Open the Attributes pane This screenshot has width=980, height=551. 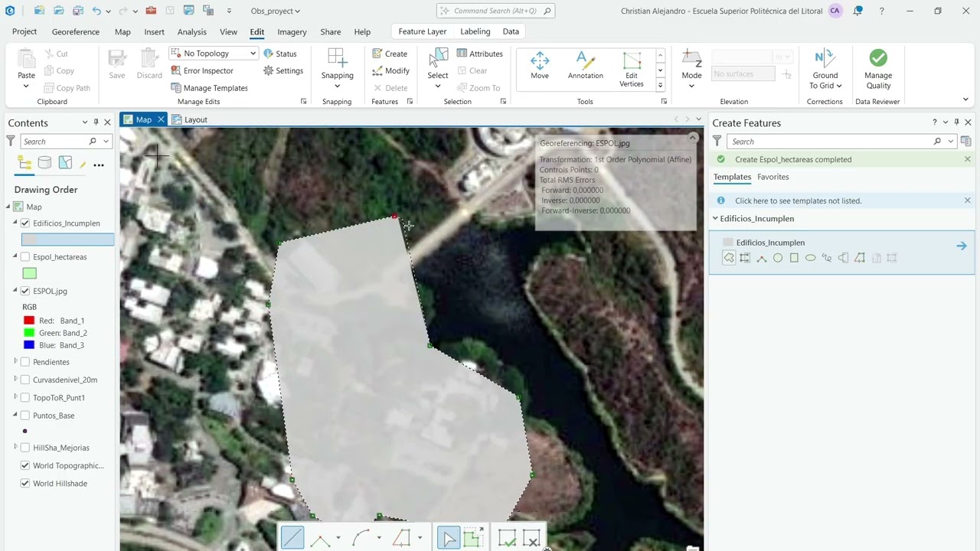click(480, 54)
